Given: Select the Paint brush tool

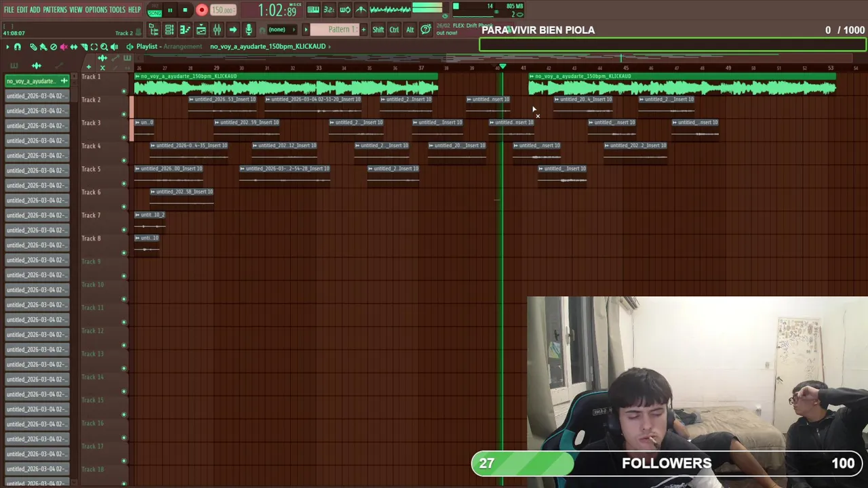Looking at the screenshot, I should 43,47.
